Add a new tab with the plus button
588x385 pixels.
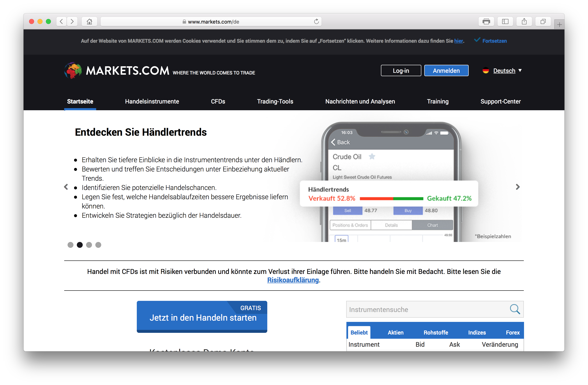coord(559,24)
